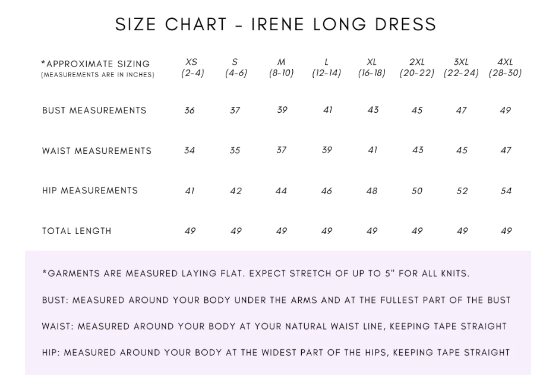Click the 'Garments are measured laying flat' note
The width and height of the screenshot is (543, 392).
tap(255, 274)
